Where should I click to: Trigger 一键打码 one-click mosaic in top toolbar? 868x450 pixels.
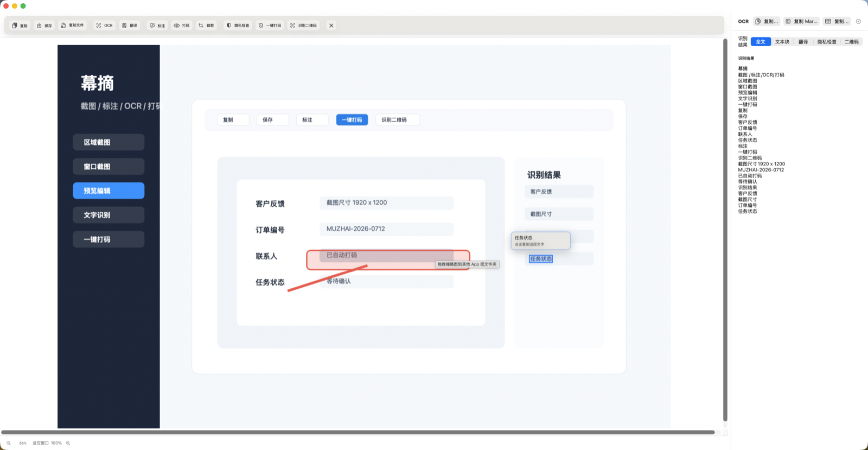click(x=270, y=26)
